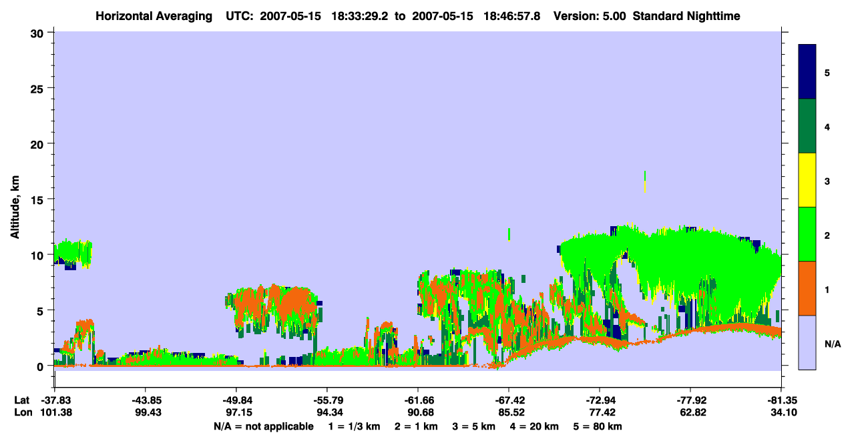The width and height of the screenshot is (868, 445).
Task: Click the yellow color bar segment labeled 3
Action: 807,180
